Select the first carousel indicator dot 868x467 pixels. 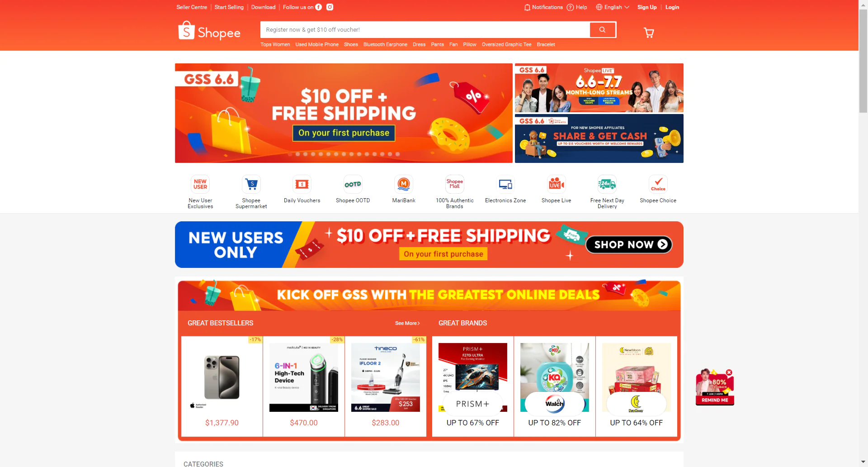[290, 154]
